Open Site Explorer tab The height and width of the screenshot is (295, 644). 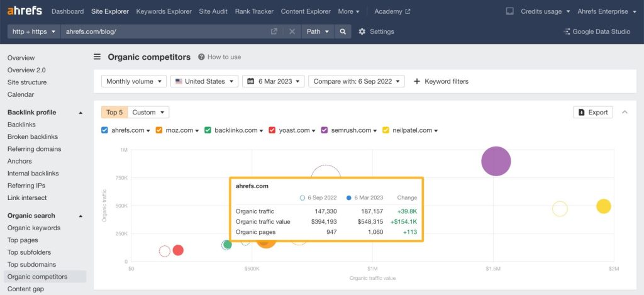(110, 11)
